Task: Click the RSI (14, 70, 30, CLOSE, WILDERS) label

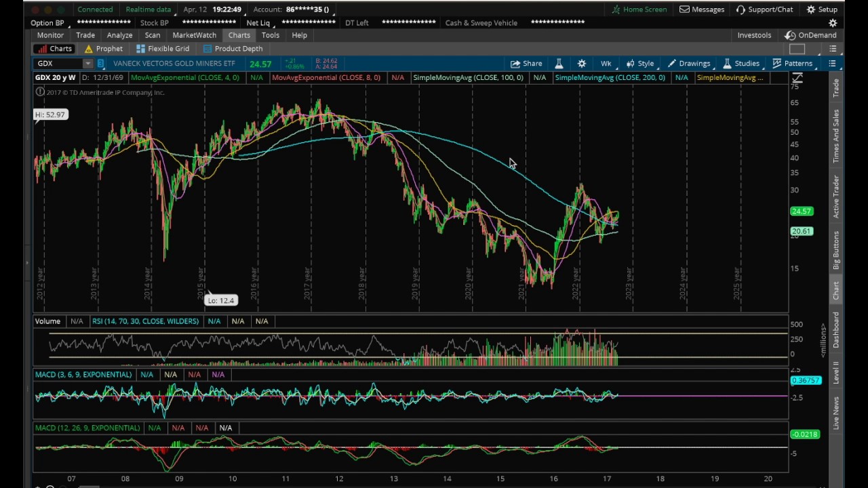Action: (x=146, y=321)
